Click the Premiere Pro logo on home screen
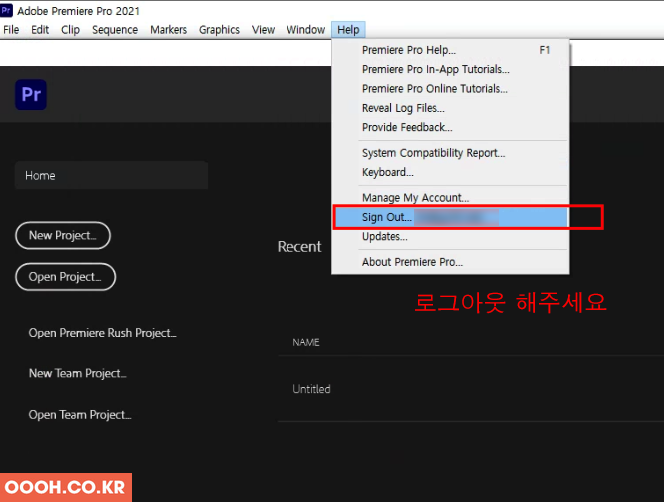664x502 pixels. click(x=31, y=94)
